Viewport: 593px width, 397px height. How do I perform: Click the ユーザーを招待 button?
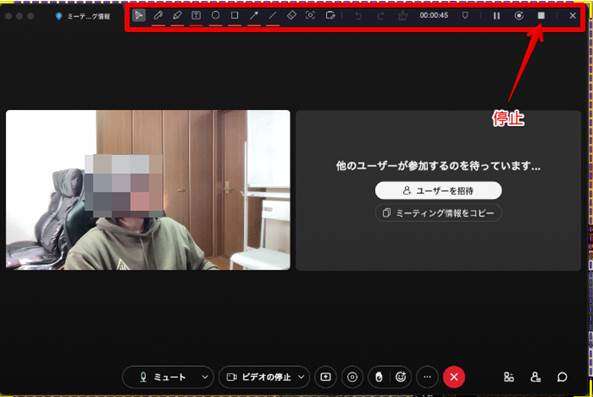[x=438, y=191]
